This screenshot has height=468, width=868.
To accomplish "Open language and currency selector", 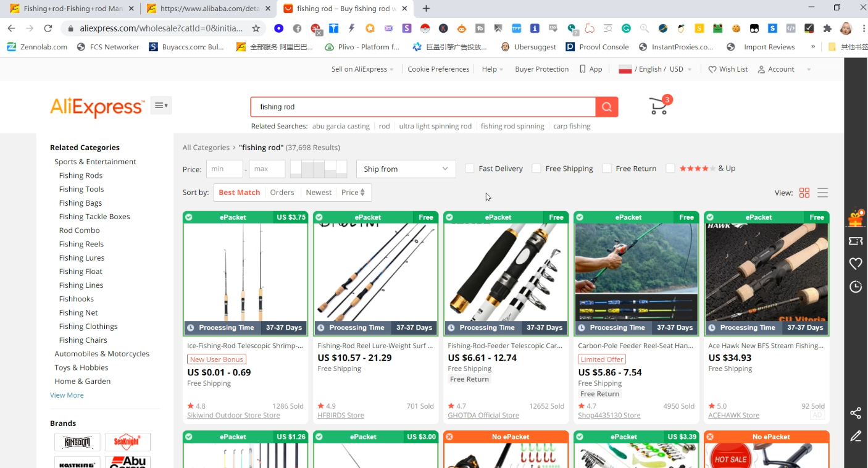I will click(x=655, y=69).
